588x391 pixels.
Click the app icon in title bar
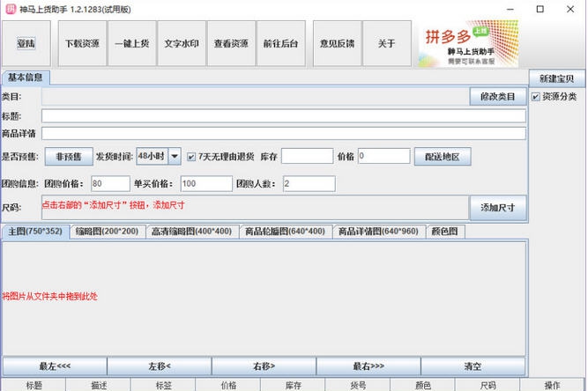pyautogui.click(x=11, y=9)
